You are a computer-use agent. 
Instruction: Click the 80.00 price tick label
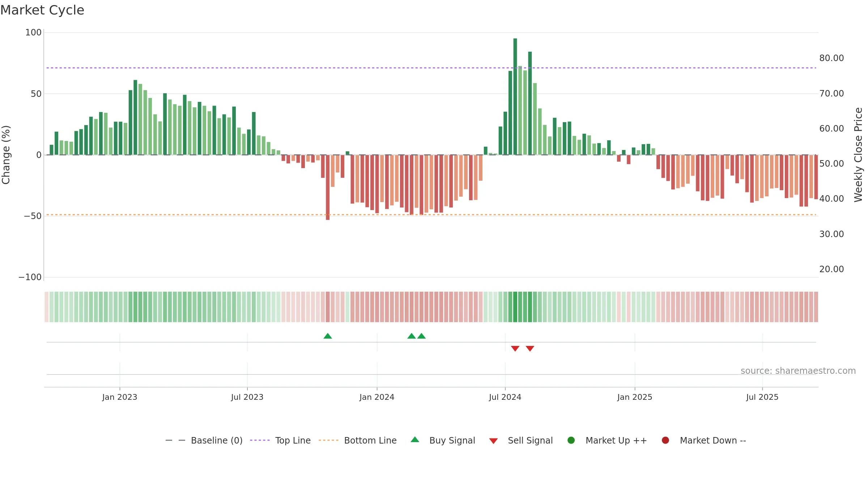pos(831,58)
